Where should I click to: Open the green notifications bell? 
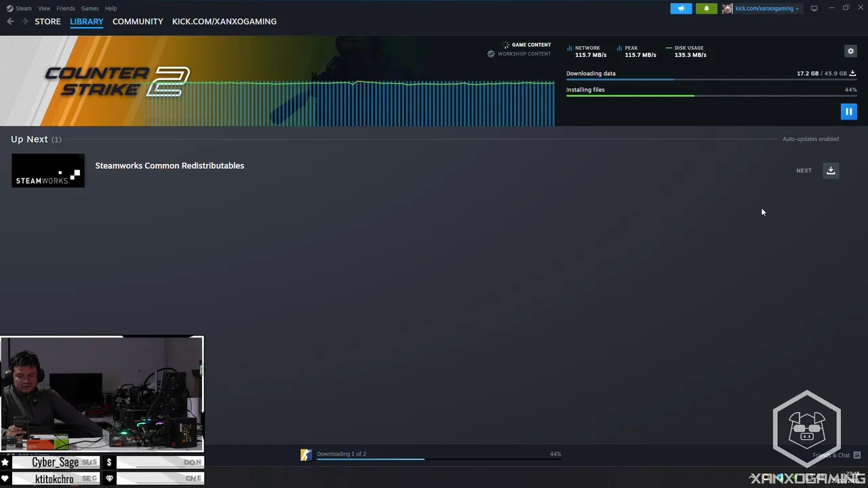point(706,8)
